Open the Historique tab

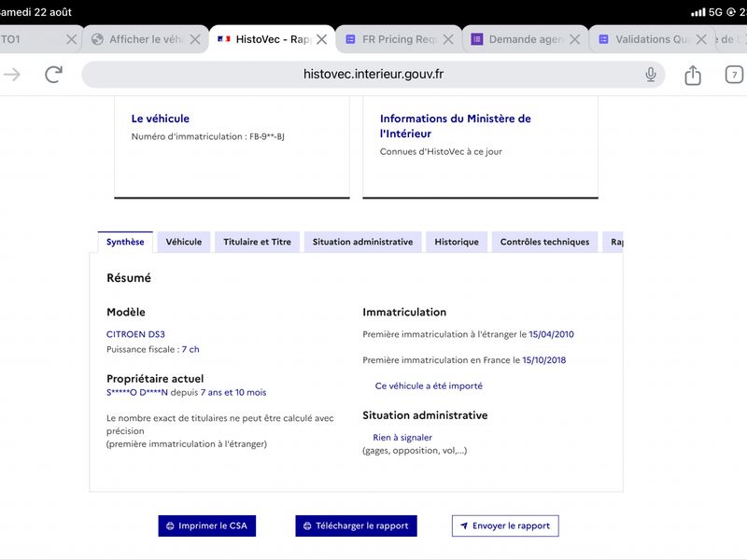tap(457, 242)
